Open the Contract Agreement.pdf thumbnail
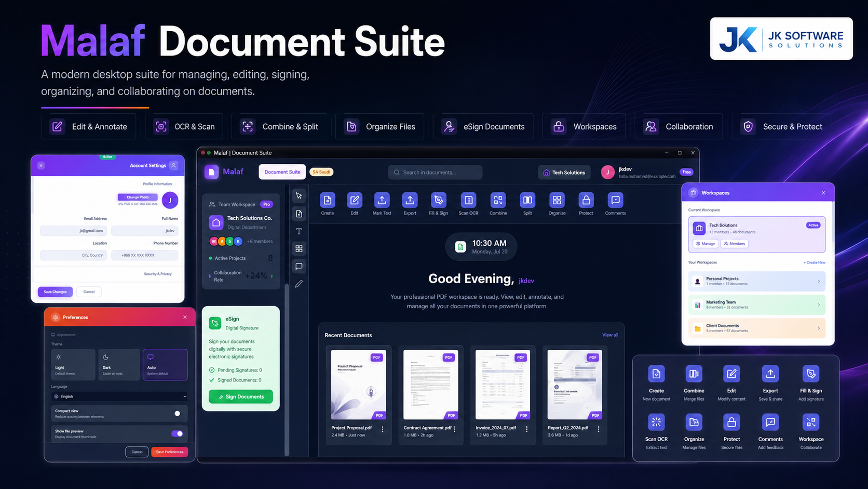Screen dimensions: 868x489 pos(431,385)
